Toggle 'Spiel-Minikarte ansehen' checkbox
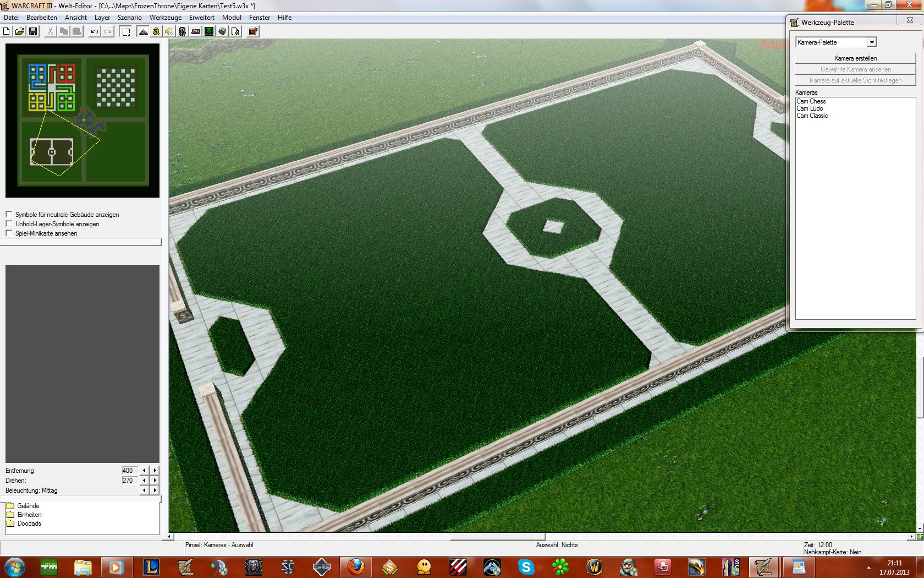Image resolution: width=924 pixels, height=578 pixels. pos(9,233)
